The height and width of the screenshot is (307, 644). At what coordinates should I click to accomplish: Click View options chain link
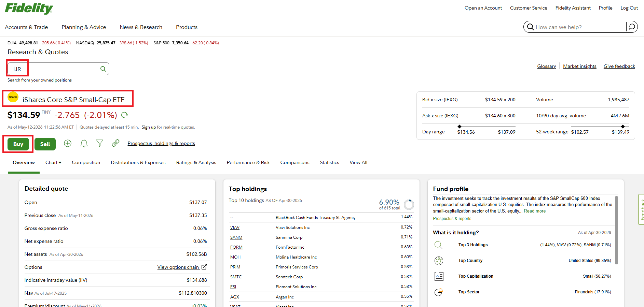(178, 267)
